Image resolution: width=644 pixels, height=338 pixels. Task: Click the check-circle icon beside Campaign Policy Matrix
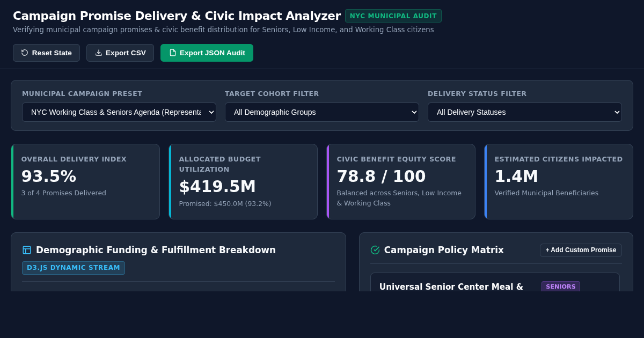[375, 250]
